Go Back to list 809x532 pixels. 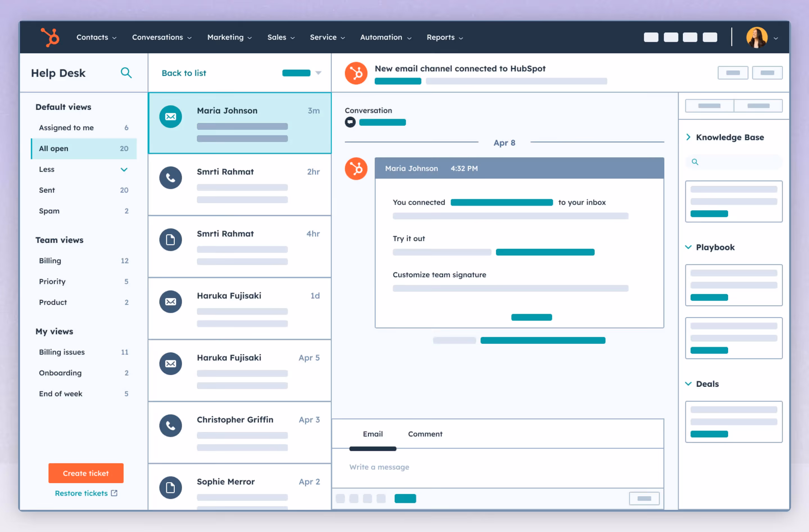184,73
